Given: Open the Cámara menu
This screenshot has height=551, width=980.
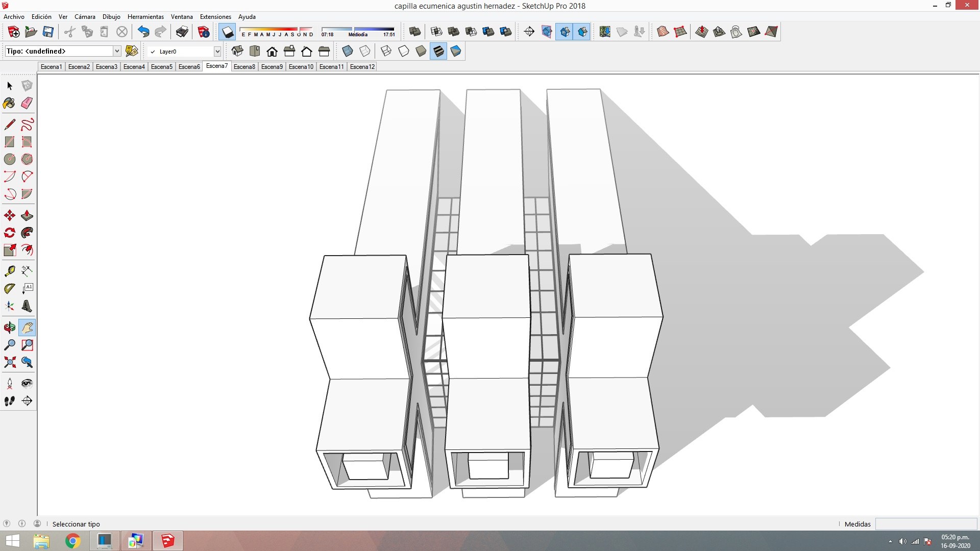Looking at the screenshot, I should point(85,17).
